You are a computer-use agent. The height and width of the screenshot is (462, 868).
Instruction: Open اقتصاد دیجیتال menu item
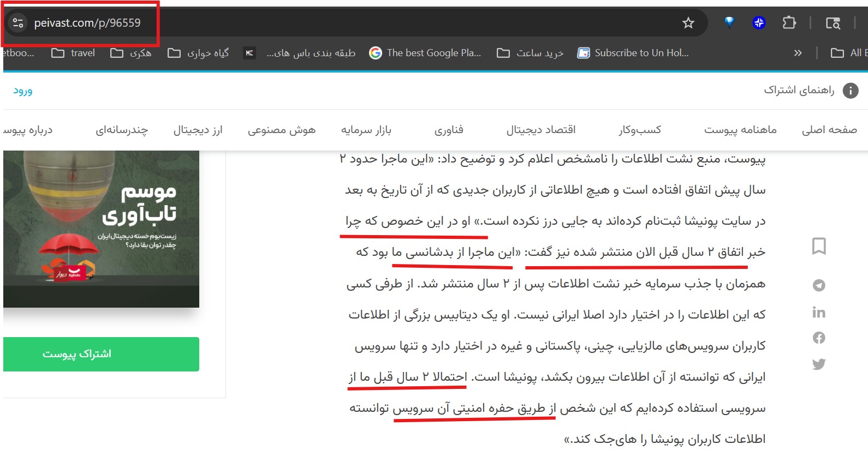point(541,130)
